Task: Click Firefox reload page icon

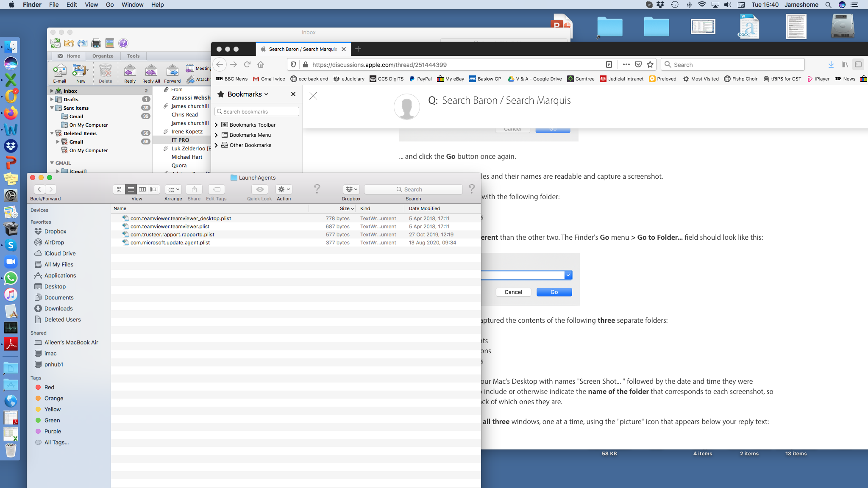Action: pos(247,64)
